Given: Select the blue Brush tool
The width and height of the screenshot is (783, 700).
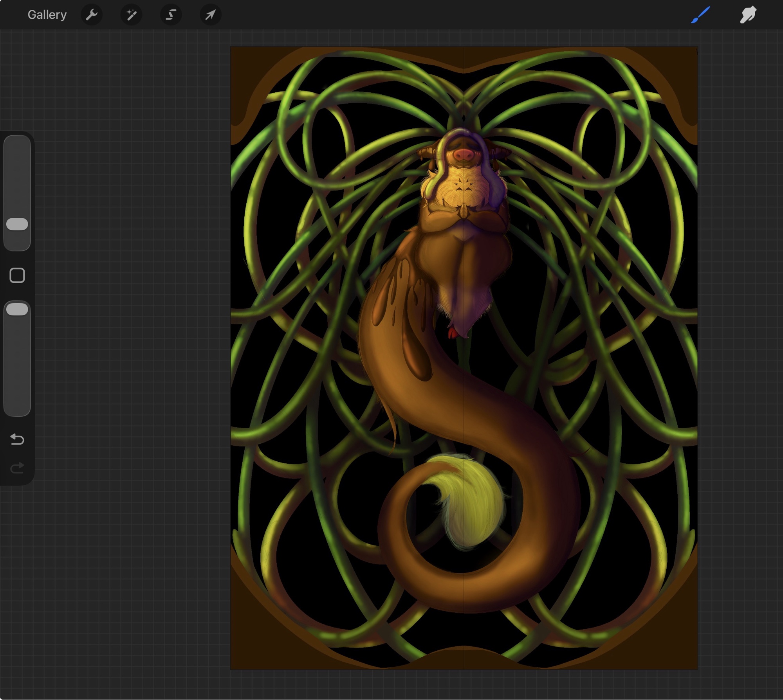Looking at the screenshot, I should point(700,15).
